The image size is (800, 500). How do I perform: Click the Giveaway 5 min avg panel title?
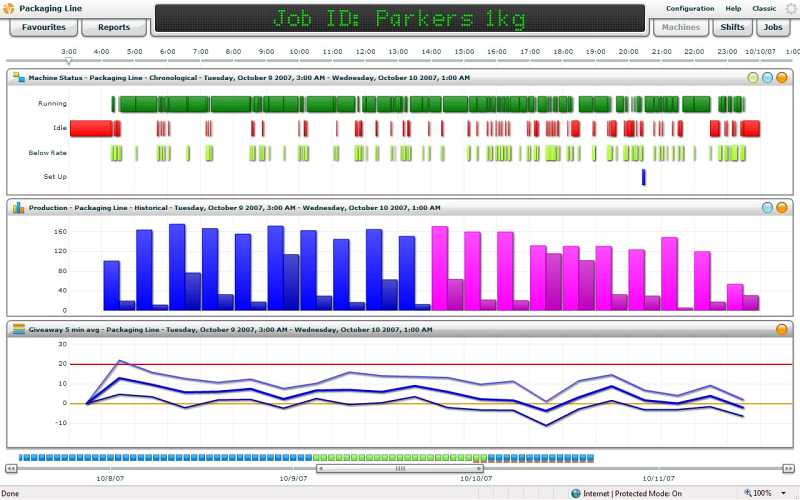pyautogui.click(x=230, y=330)
